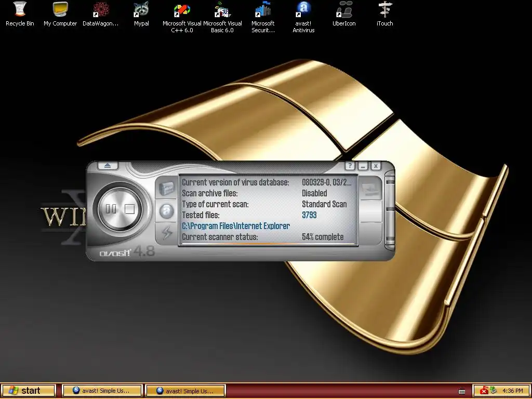
Task: Stop the running avast scan
Action: point(129,209)
